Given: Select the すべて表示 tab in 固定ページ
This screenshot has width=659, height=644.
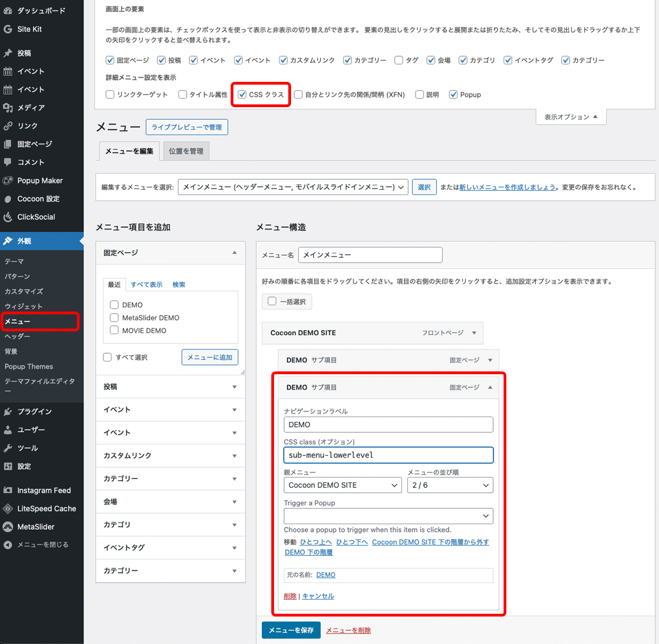Looking at the screenshot, I should tap(146, 284).
